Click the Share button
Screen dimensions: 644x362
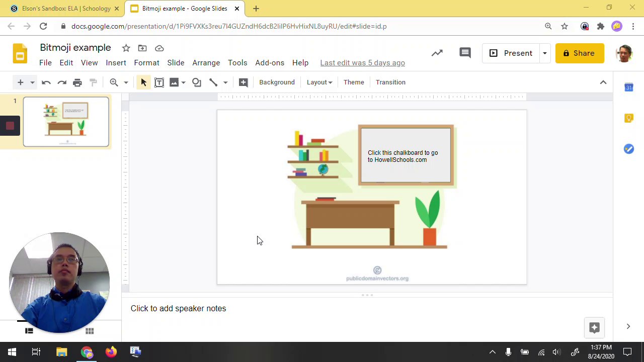click(580, 53)
